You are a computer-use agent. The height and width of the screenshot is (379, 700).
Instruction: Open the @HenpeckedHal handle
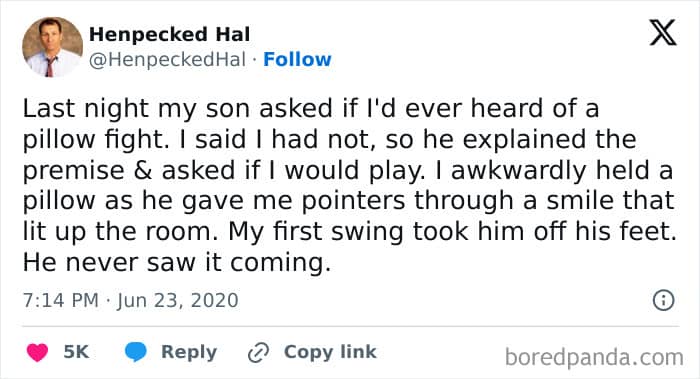(x=167, y=59)
